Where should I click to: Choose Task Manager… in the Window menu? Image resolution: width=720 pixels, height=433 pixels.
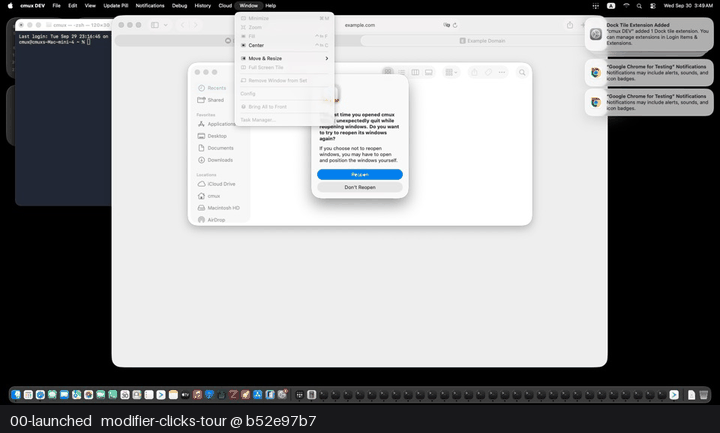(285, 120)
